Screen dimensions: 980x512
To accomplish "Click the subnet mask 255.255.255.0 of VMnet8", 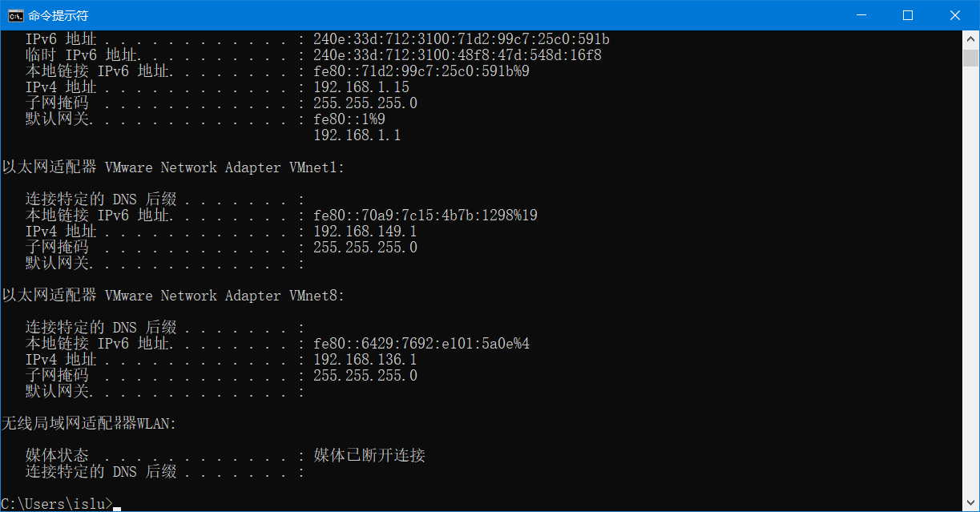I will (365, 375).
